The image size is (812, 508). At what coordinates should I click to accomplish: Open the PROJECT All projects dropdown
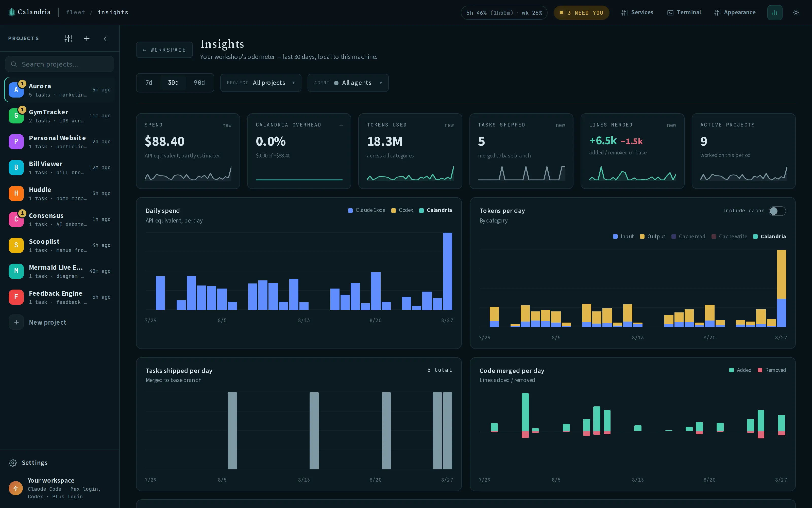pos(261,83)
